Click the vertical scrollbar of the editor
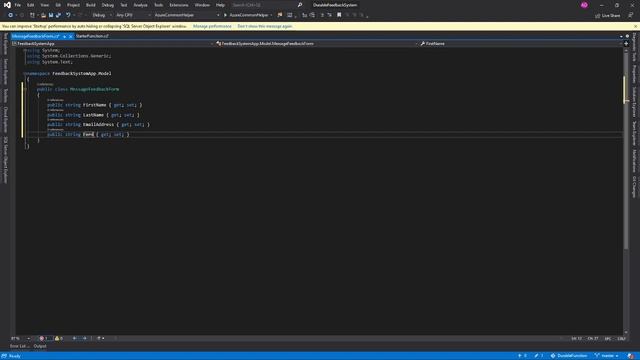The height and width of the screenshot is (360, 640). pos(626,190)
